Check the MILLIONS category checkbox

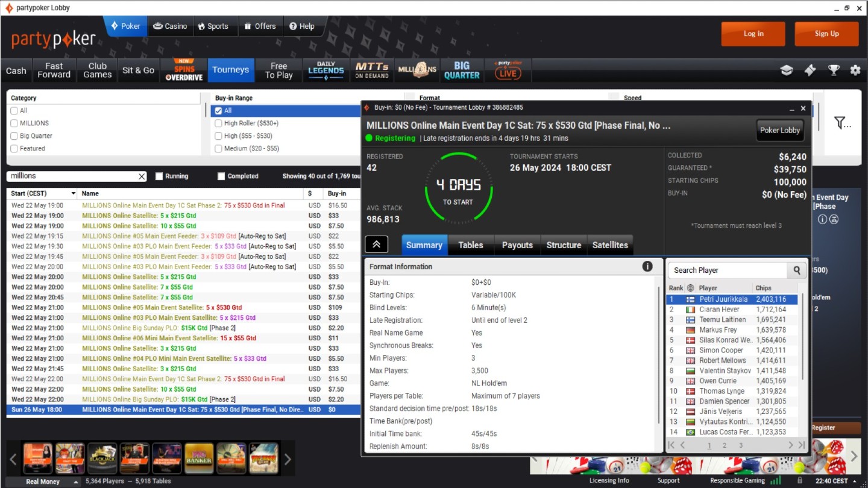pos(14,123)
